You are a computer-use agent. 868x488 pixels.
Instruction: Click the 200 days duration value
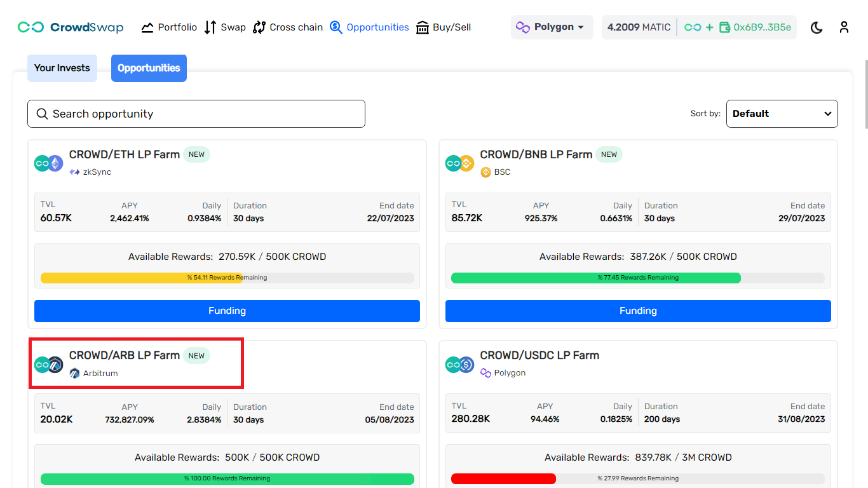click(662, 419)
